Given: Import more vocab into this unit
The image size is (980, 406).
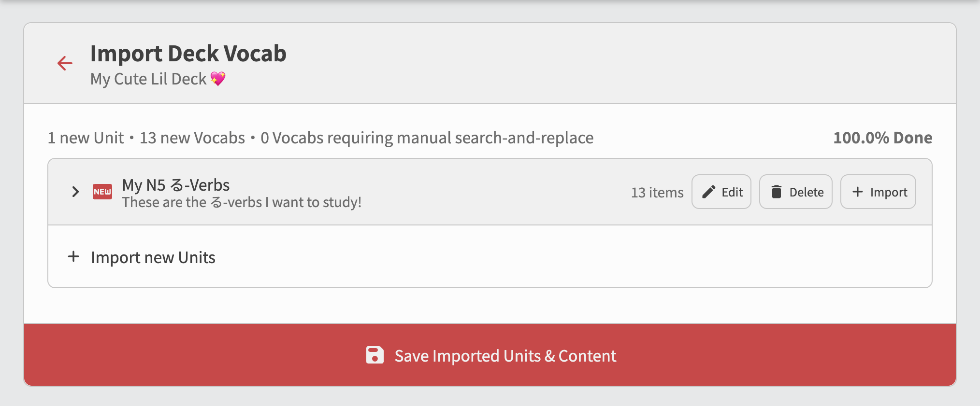Looking at the screenshot, I should click(x=878, y=192).
